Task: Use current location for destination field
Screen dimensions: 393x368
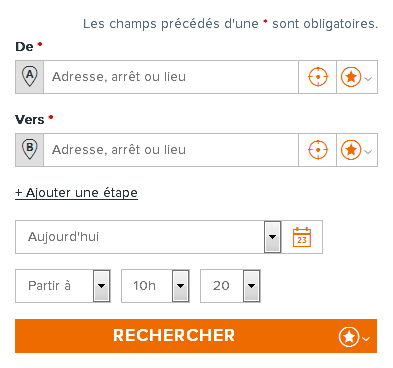Action: (318, 150)
